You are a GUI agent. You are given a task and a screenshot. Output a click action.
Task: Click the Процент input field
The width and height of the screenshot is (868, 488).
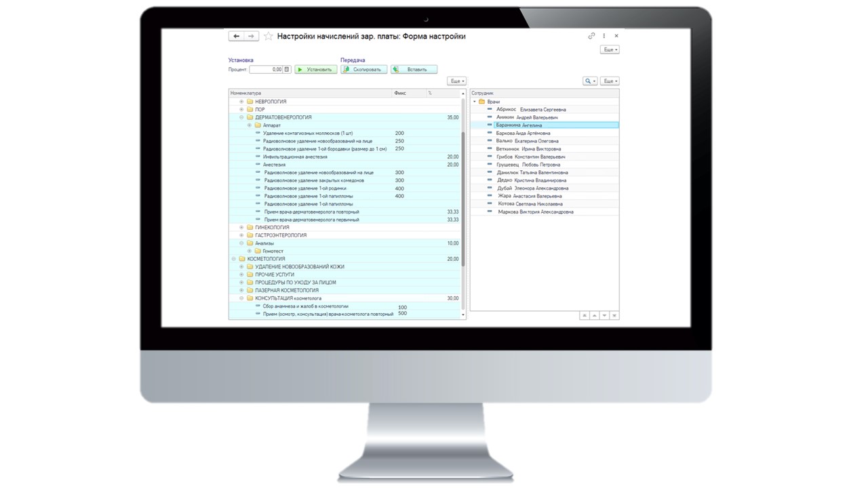(x=266, y=69)
